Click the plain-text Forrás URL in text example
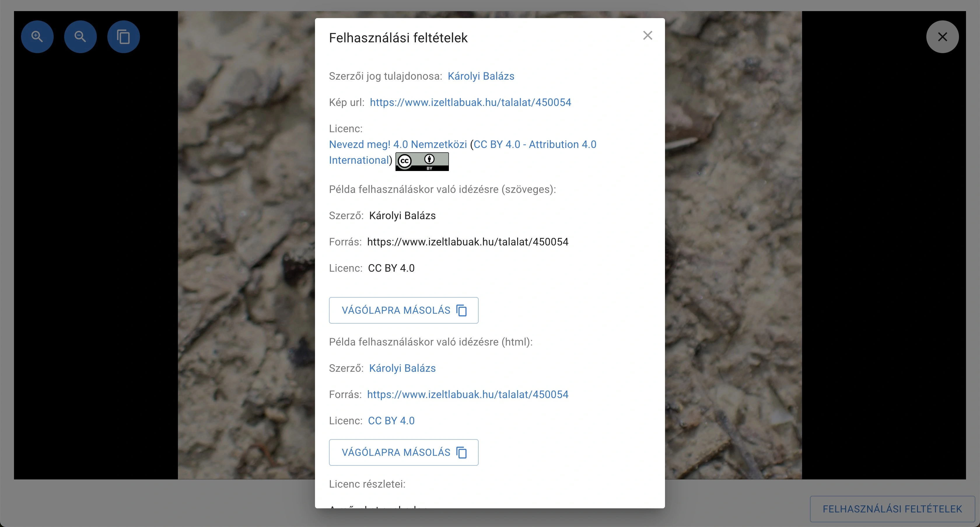This screenshot has width=980, height=527. 468,242
